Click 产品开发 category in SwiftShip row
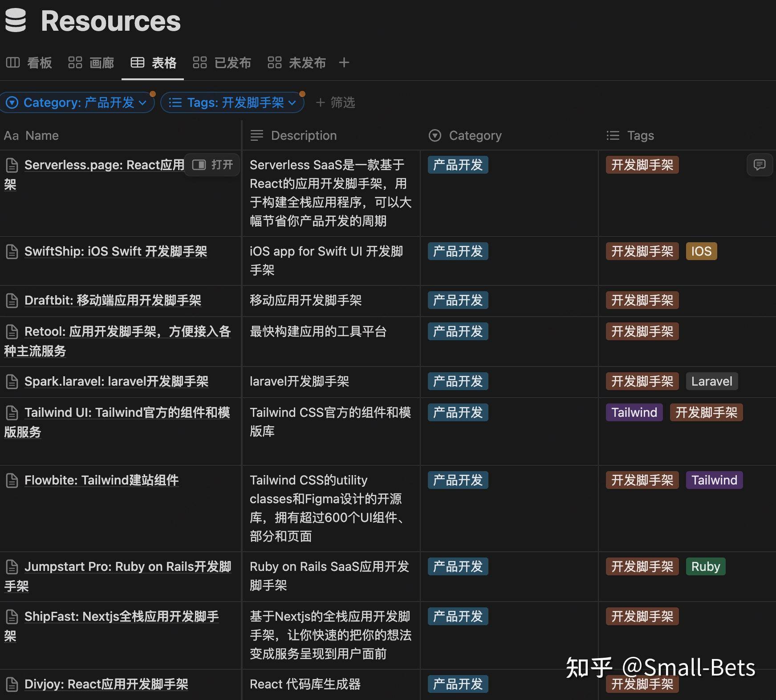Screen dimensions: 776x700 point(458,251)
